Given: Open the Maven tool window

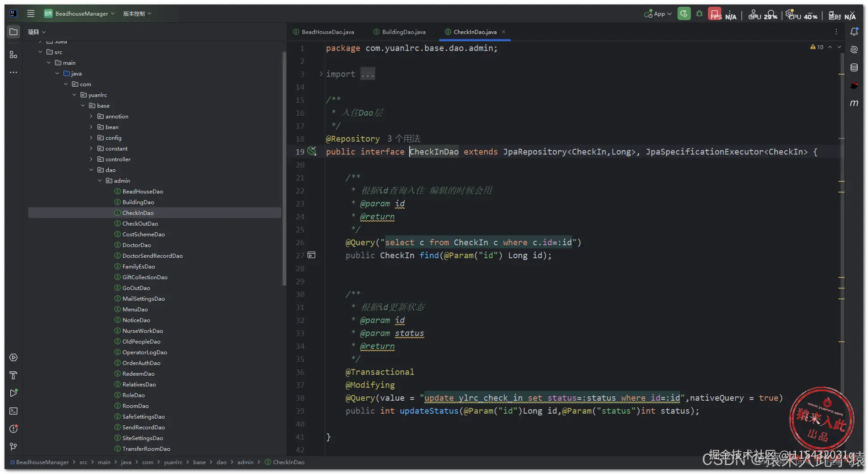Looking at the screenshot, I should coord(854,103).
